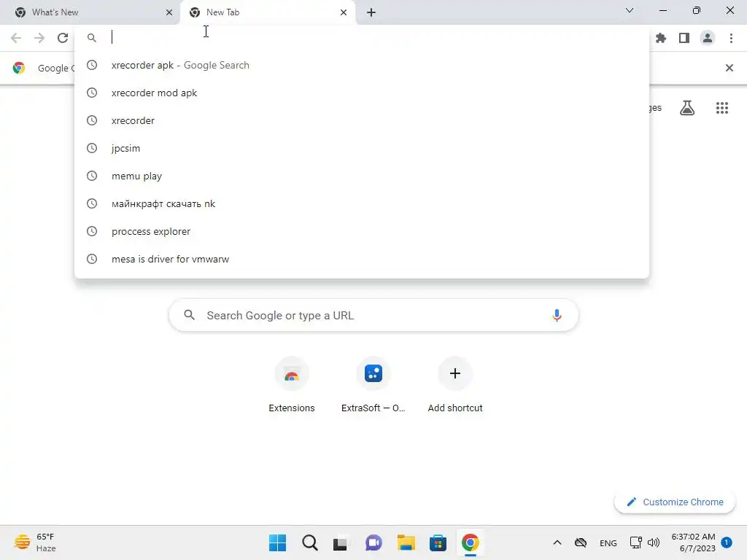The height and width of the screenshot is (560, 747).
Task: Reload the page with the refresh icon
Action: tap(63, 38)
